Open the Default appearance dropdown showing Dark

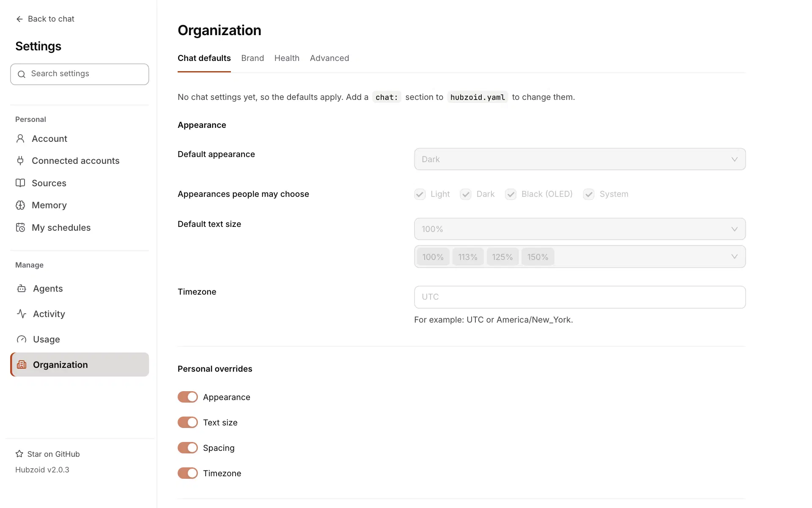[x=580, y=159]
